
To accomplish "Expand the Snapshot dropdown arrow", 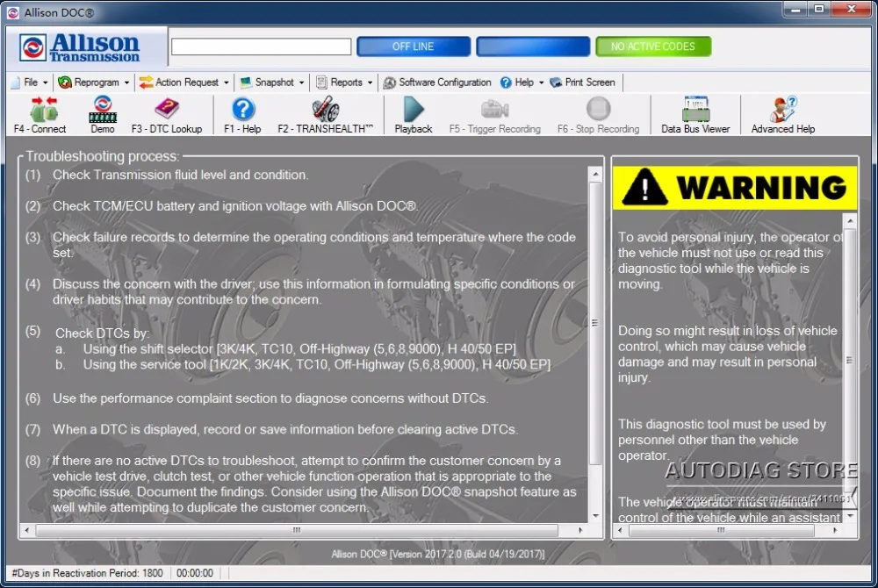I will pos(301,82).
